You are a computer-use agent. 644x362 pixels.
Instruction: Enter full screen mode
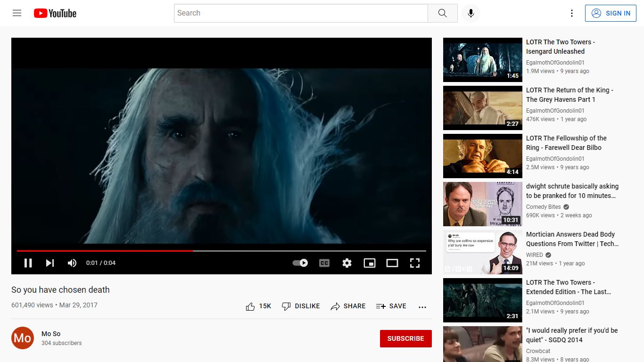click(415, 263)
